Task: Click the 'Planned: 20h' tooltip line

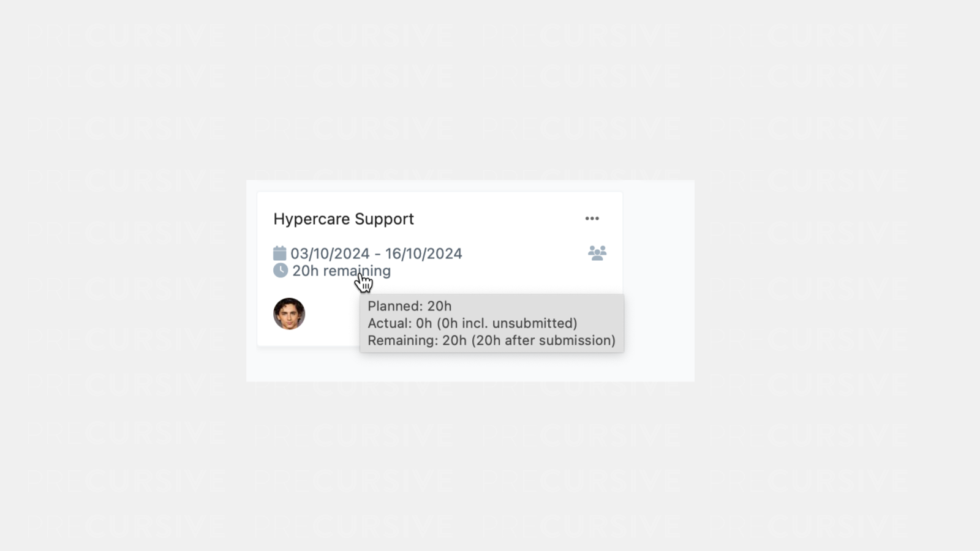Action: coord(410,306)
